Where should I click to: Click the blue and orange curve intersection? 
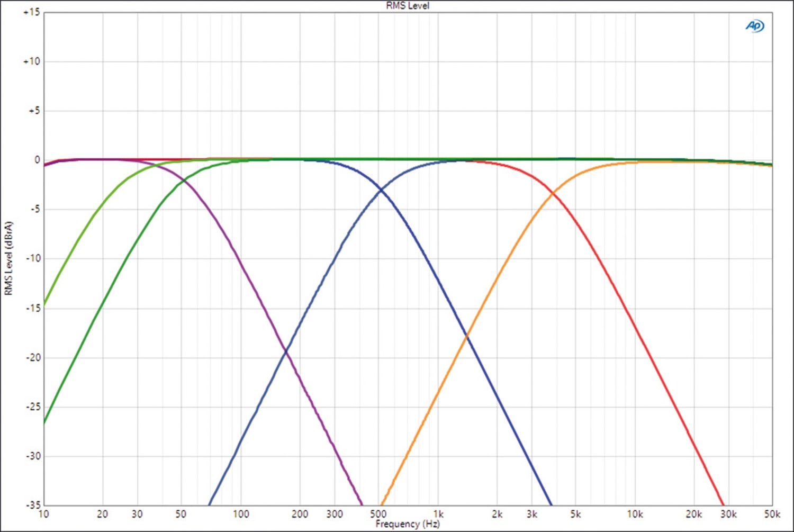pos(466,335)
